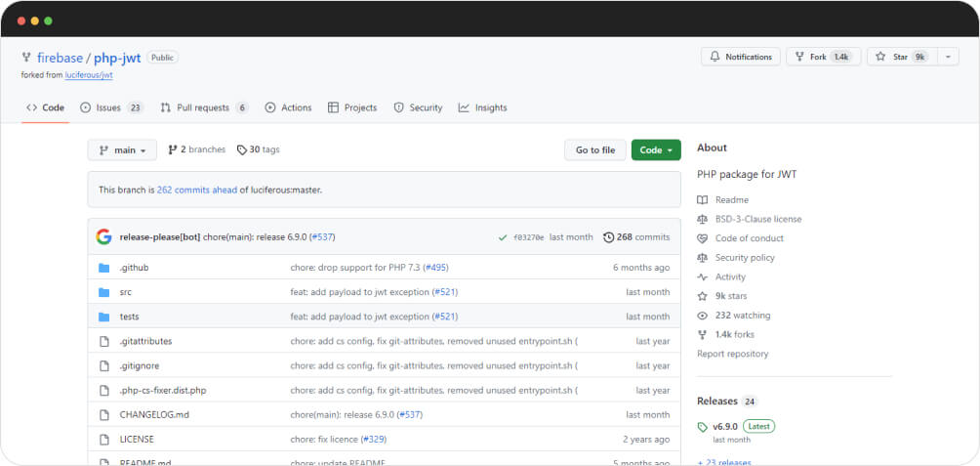Click the .github folder icon
The width and height of the screenshot is (980, 466).
pyautogui.click(x=103, y=268)
